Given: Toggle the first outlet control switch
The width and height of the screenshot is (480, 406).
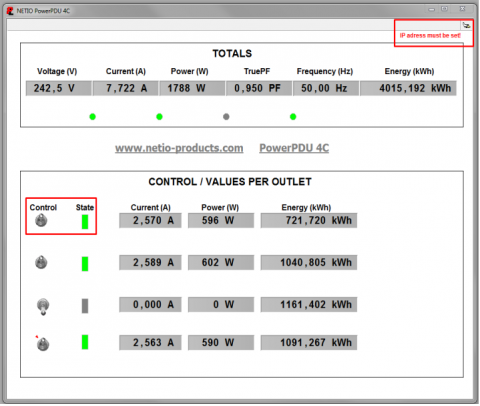Looking at the screenshot, I should click(x=41, y=220).
